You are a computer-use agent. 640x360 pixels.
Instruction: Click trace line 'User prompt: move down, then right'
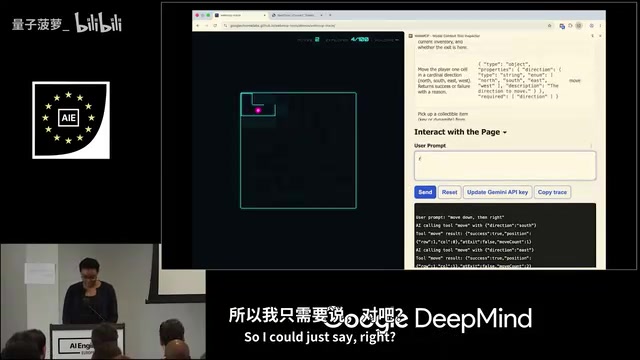coord(460,217)
